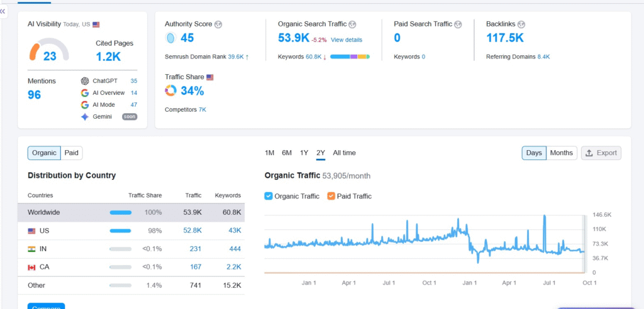Click the Export button
This screenshot has height=309, width=644.
601,153
